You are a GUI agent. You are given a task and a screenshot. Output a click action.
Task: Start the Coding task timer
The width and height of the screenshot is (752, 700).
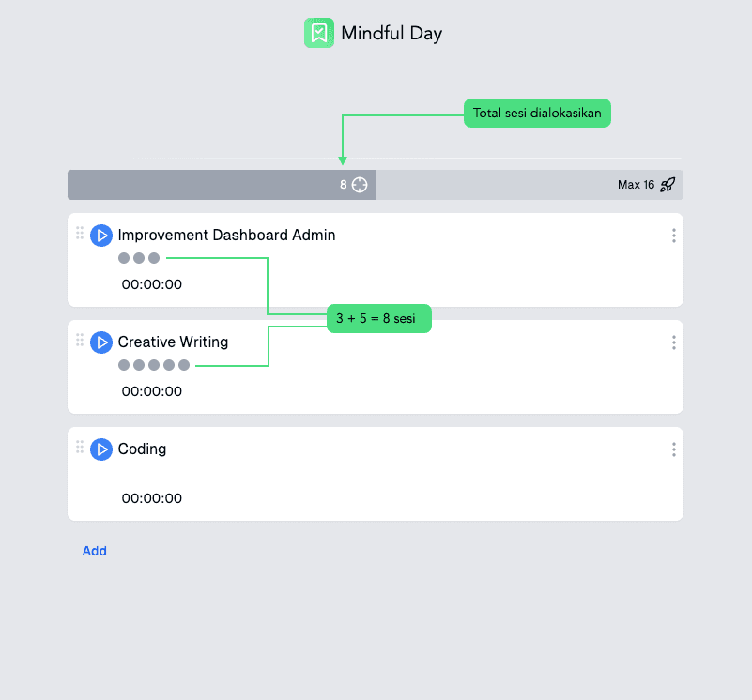tap(101, 449)
